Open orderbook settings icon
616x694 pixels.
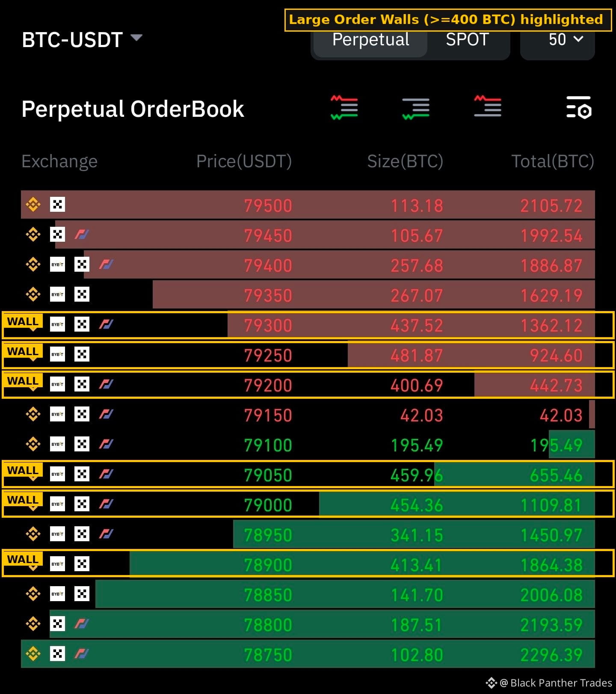579,107
